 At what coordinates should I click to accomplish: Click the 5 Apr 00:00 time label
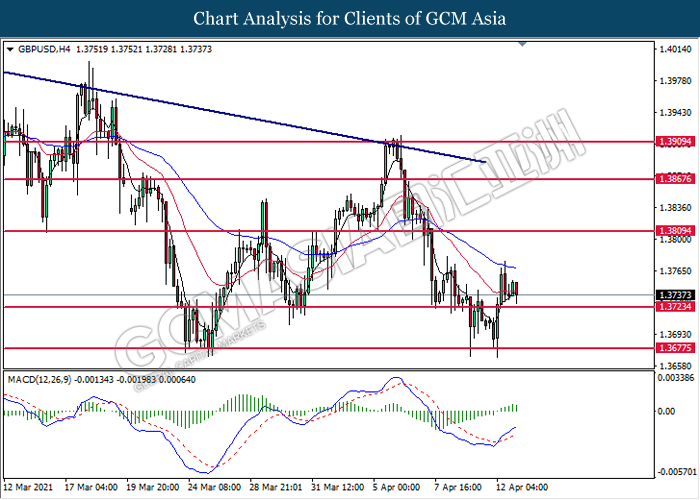396,487
